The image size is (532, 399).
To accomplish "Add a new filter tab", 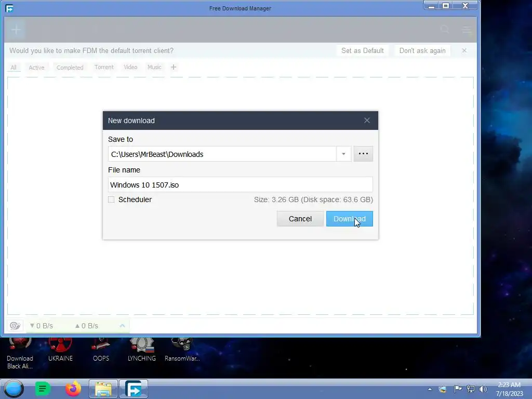I will (x=174, y=67).
